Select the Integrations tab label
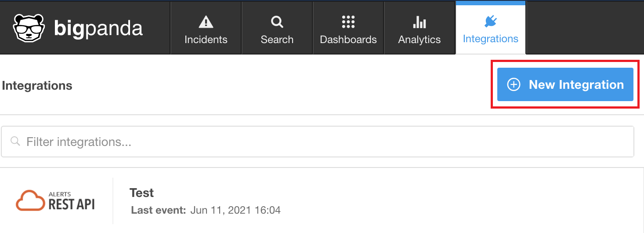 pos(490,39)
